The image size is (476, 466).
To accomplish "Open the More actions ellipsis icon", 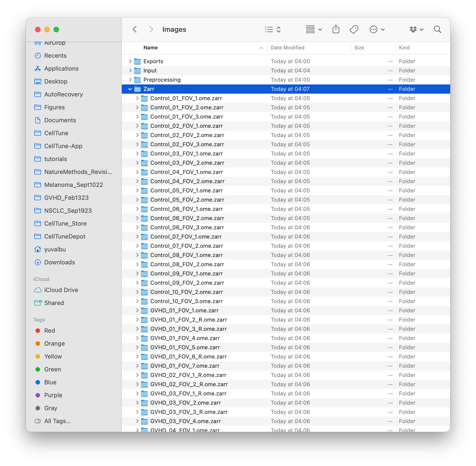I will click(x=373, y=29).
